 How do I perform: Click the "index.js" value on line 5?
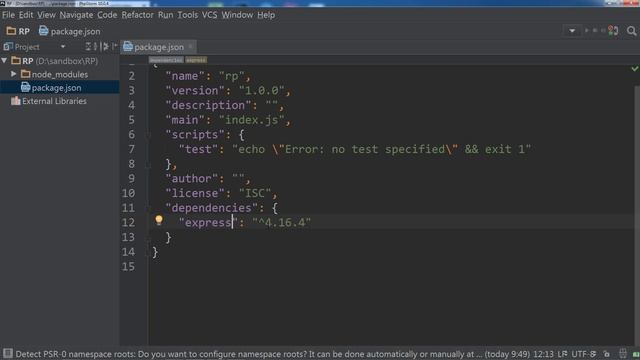[x=251, y=120]
